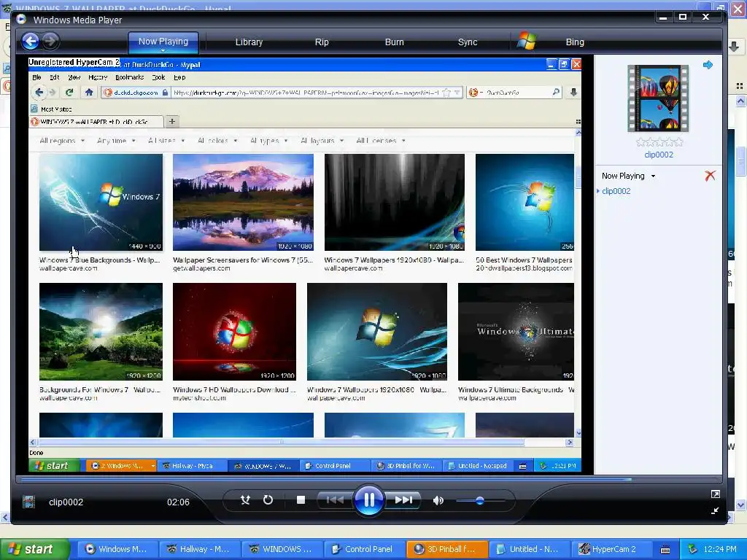Switch to the 3D Pinball taskbar item
747x560 pixels.
pos(447,549)
